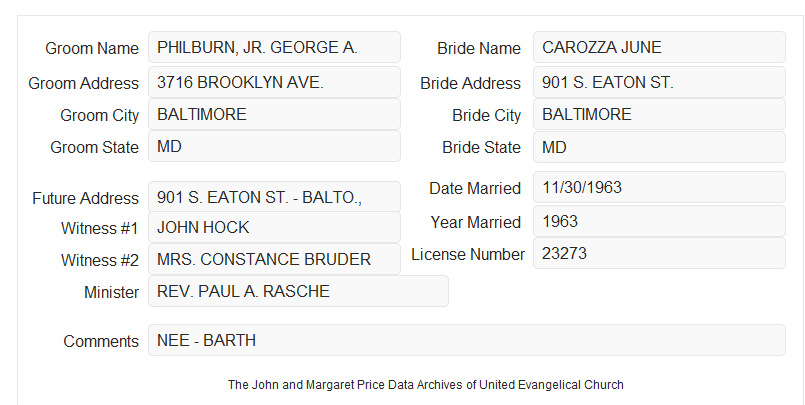Screen dimensions: 805x405
Task: Focus the Witness #2 input box
Action: [274, 259]
